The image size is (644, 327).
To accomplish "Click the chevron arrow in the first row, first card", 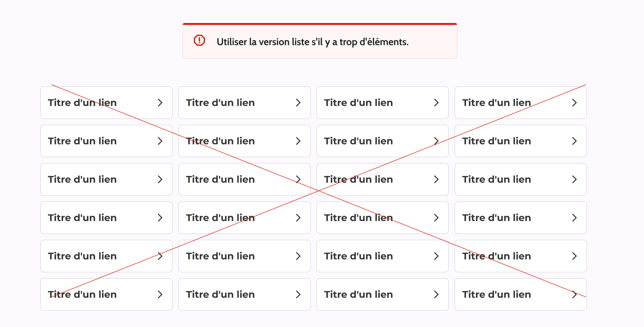I will (160, 103).
